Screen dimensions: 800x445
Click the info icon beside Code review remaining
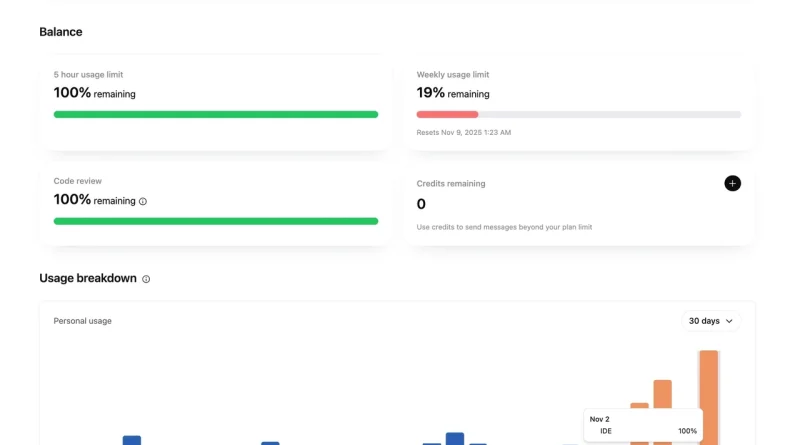pyautogui.click(x=143, y=202)
